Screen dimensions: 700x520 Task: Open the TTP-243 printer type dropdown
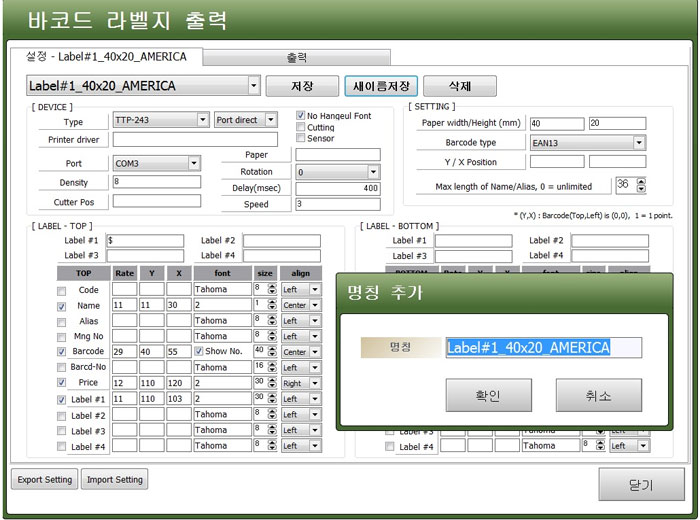tap(203, 120)
